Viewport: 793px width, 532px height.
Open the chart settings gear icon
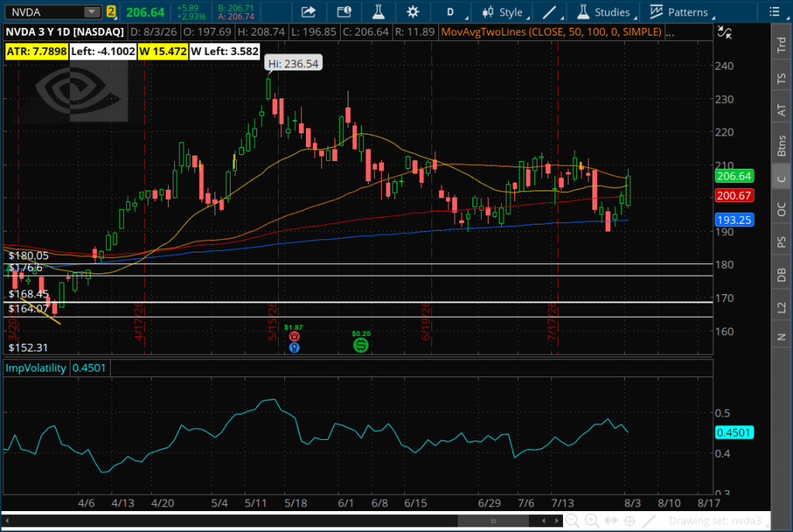point(413,12)
